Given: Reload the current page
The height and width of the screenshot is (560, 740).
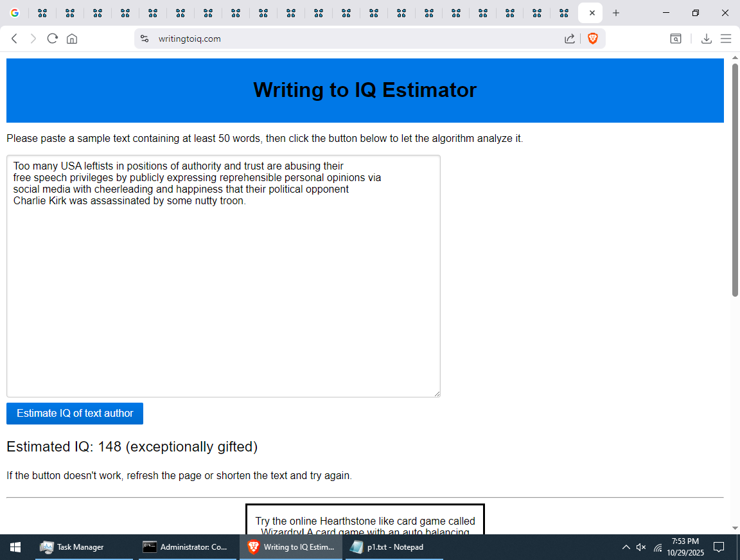Looking at the screenshot, I should point(53,39).
